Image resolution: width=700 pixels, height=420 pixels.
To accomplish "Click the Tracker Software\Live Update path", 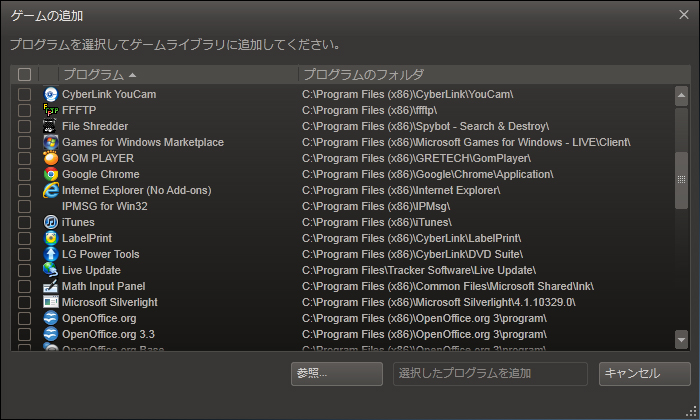I will pyautogui.click(x=419, y=270).
